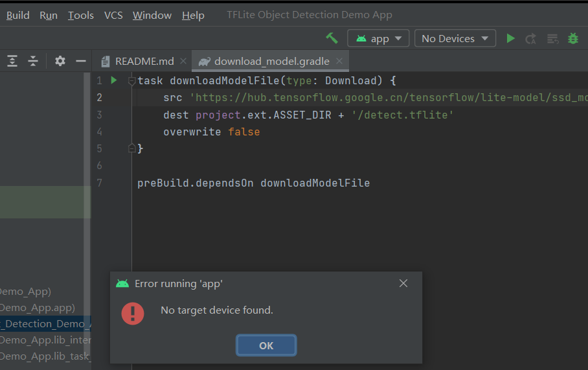Click 'downloadModelFile' on line 7
The image size is (588, 370).
[315, 183]
